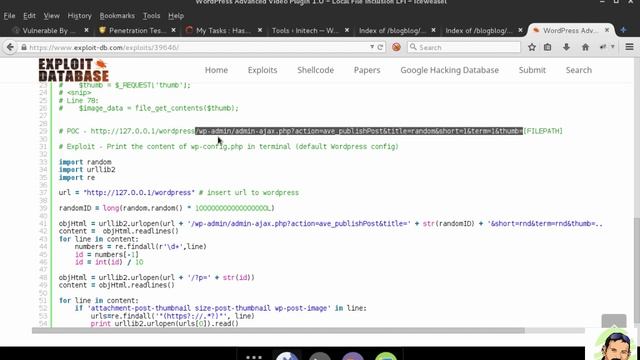
Task: Click the '# Line 78:' comment
Action: pos(79,100)
